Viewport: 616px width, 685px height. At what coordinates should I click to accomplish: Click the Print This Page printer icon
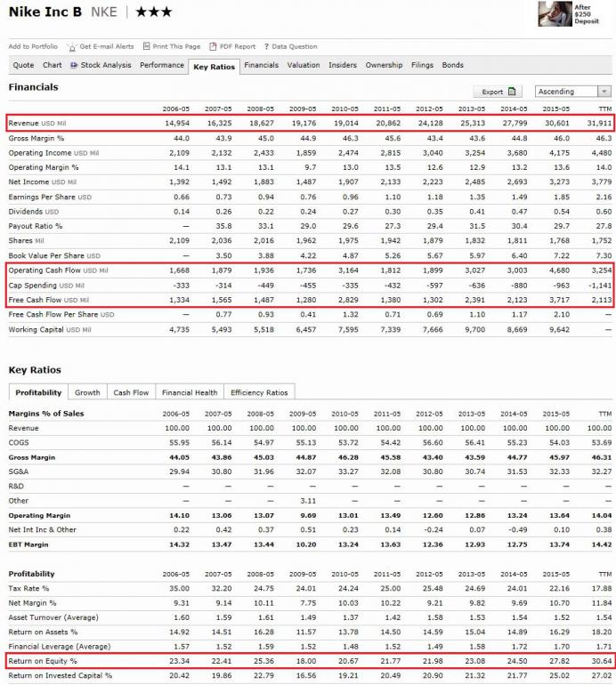(147, 46)
